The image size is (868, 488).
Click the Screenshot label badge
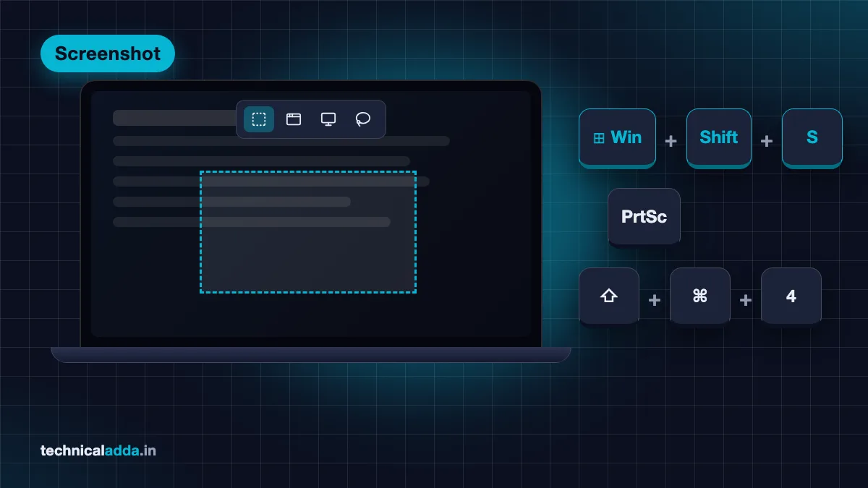click(x=108, y=53)
